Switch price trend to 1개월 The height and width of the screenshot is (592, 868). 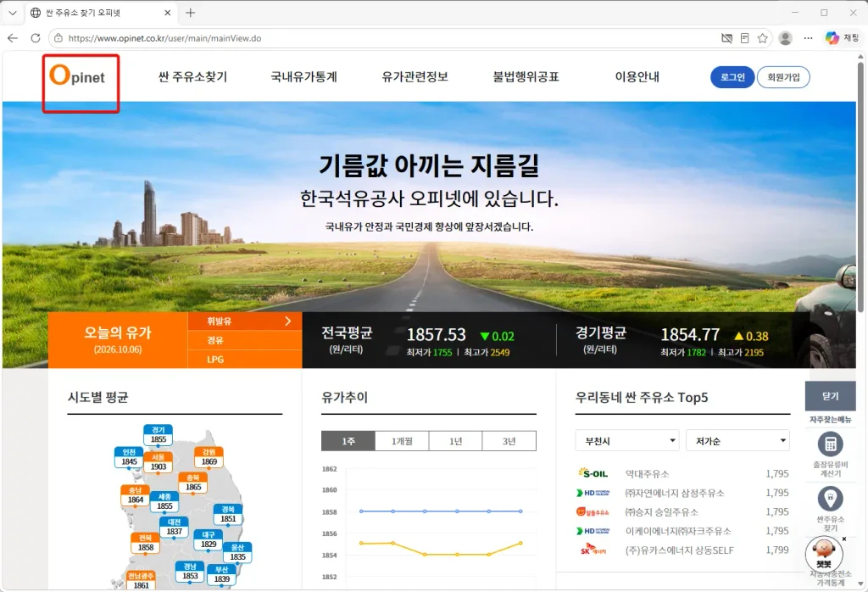pos(402,441)
